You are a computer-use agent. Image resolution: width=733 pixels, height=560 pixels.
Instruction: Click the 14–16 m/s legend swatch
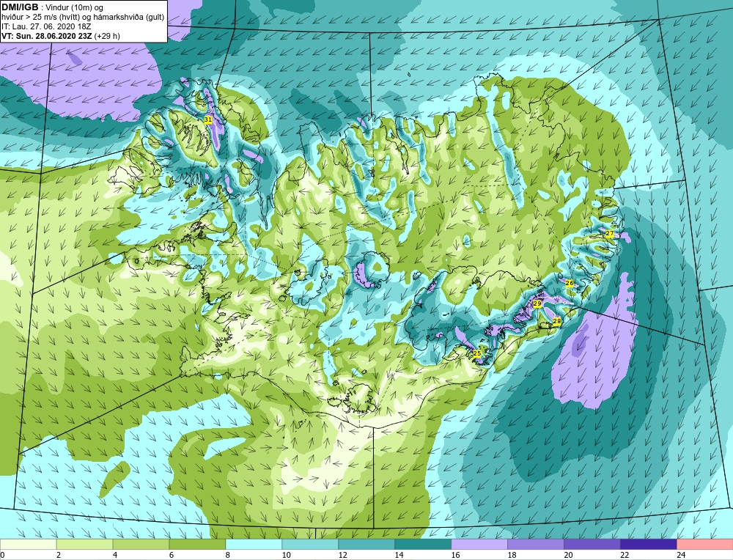coord(423,544)
